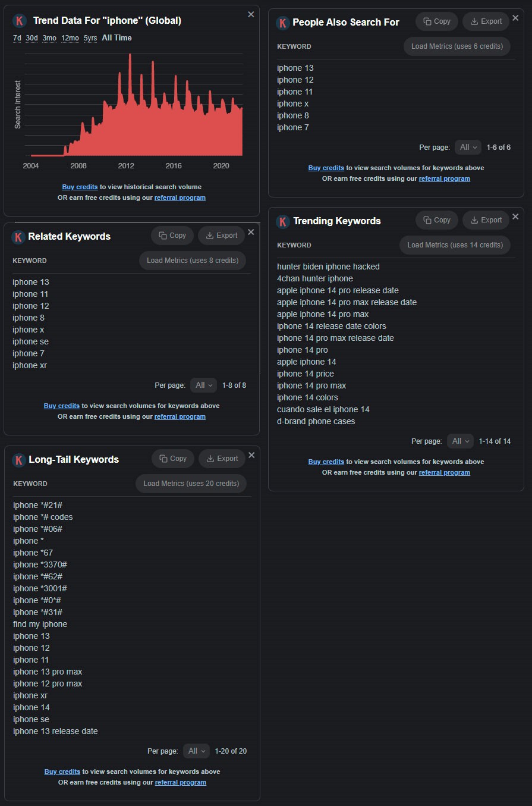Click the K logo on Long-Tail Keywords panel
This screenshot has height=806, width=532.
(x=18, y=459)
